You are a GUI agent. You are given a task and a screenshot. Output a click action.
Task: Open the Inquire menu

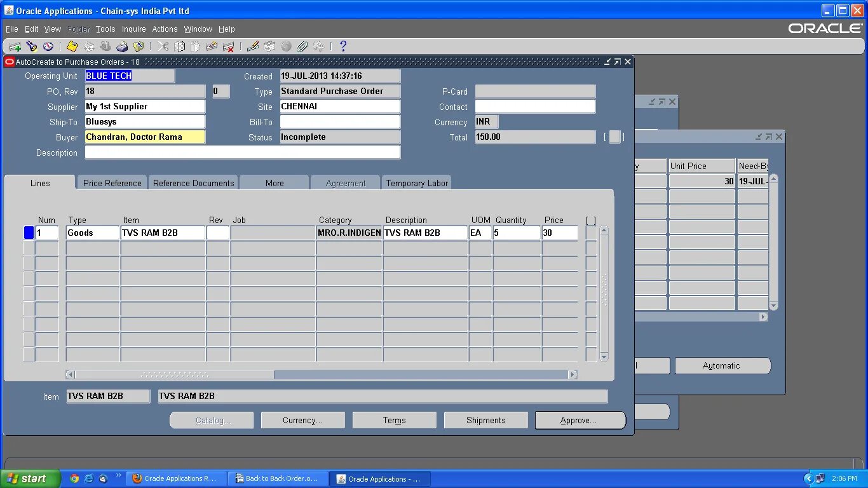pos(134,29)
